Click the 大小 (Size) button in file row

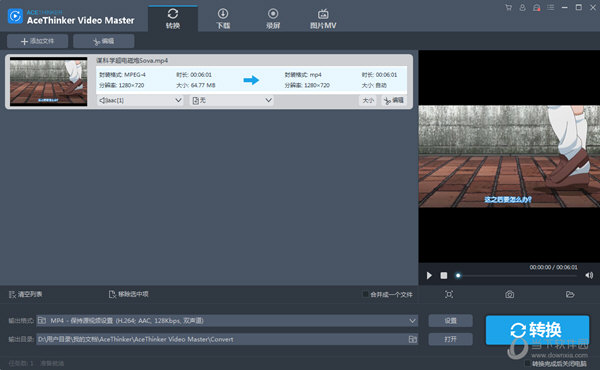point(368,100)
